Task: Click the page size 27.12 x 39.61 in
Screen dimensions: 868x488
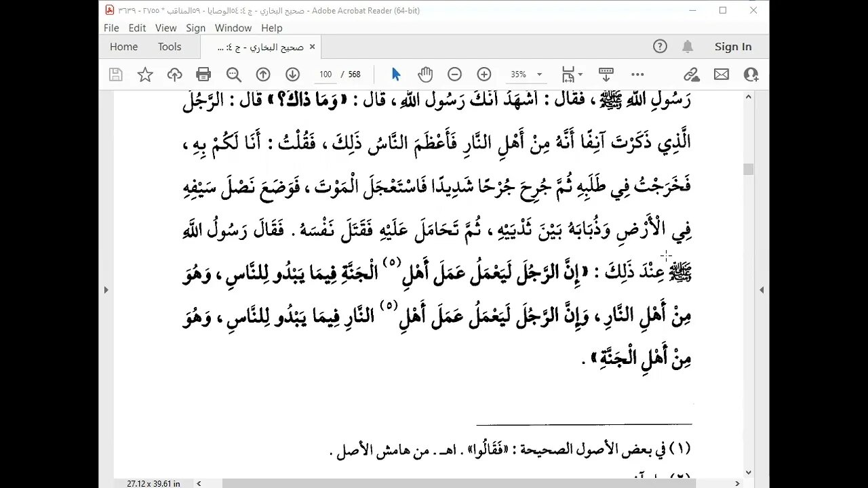Action: coord(153,483)
